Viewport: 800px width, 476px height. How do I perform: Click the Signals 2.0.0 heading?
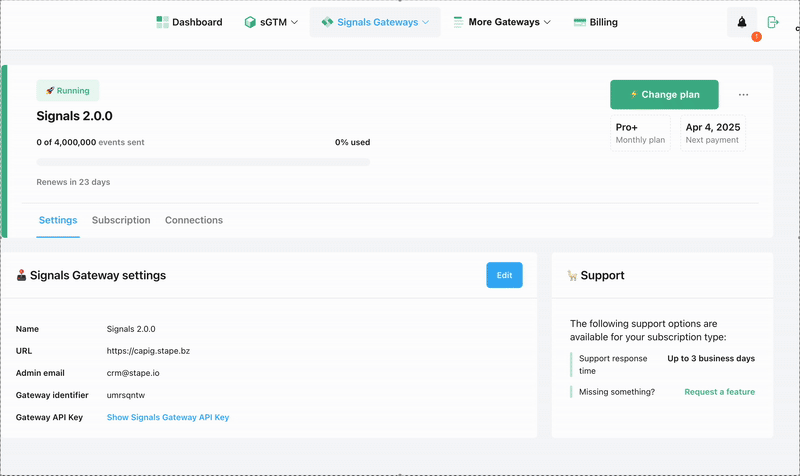(x=74, y=116)
